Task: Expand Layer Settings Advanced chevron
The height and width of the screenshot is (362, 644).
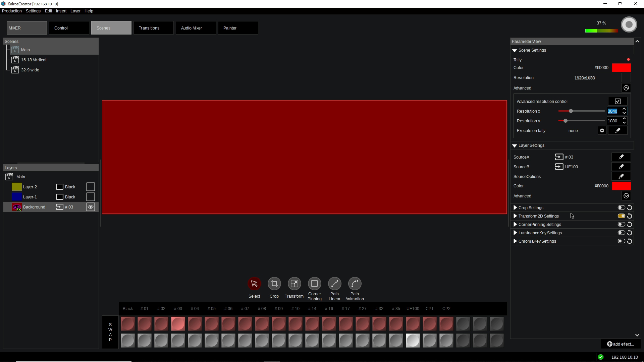Action: click(626, 196)
